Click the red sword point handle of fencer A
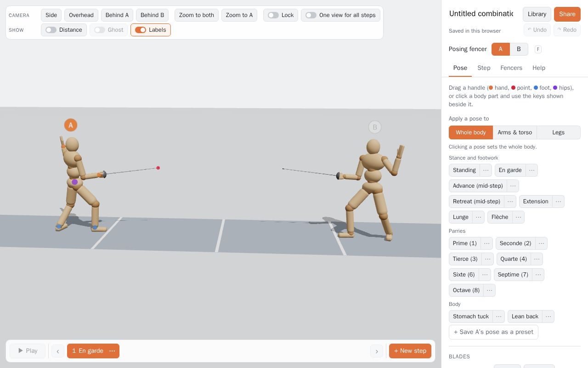Image resolution: width=588 pixels, height=368 pixels. coord(158,168)
